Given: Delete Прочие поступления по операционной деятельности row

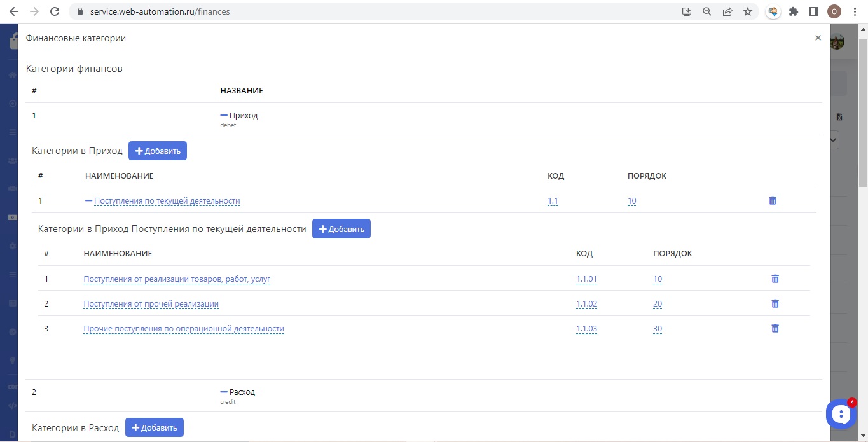Looking at the screenshot, I should (x=775, y=329).
